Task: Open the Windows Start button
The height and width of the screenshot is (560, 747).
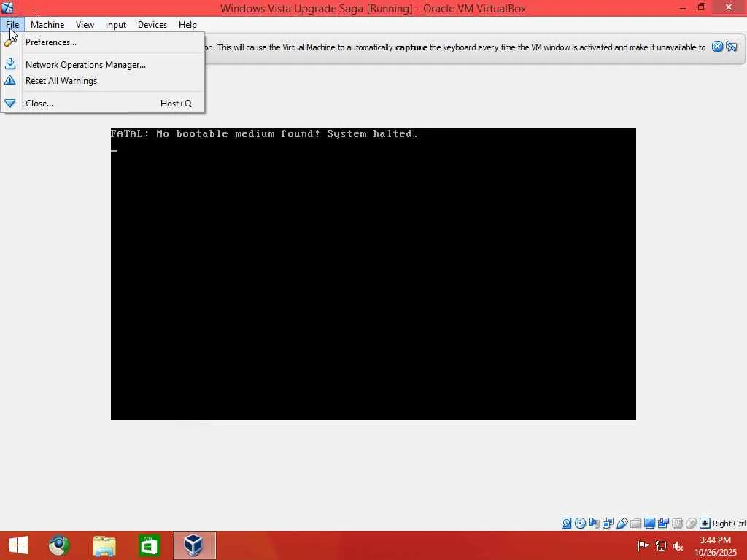Action: point(18,545)
